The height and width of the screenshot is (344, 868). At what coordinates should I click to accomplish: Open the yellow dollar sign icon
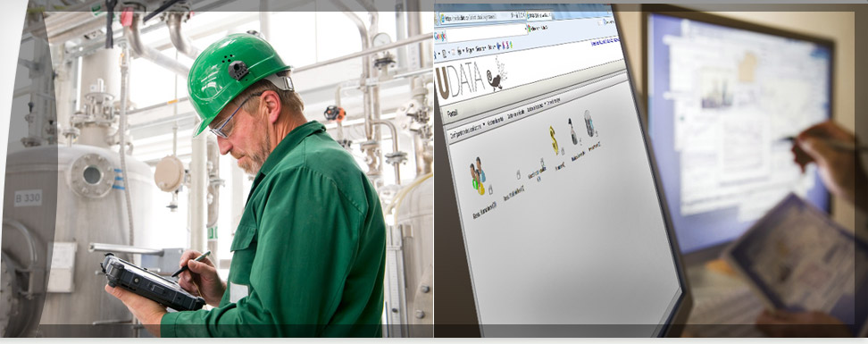[555, 139]
